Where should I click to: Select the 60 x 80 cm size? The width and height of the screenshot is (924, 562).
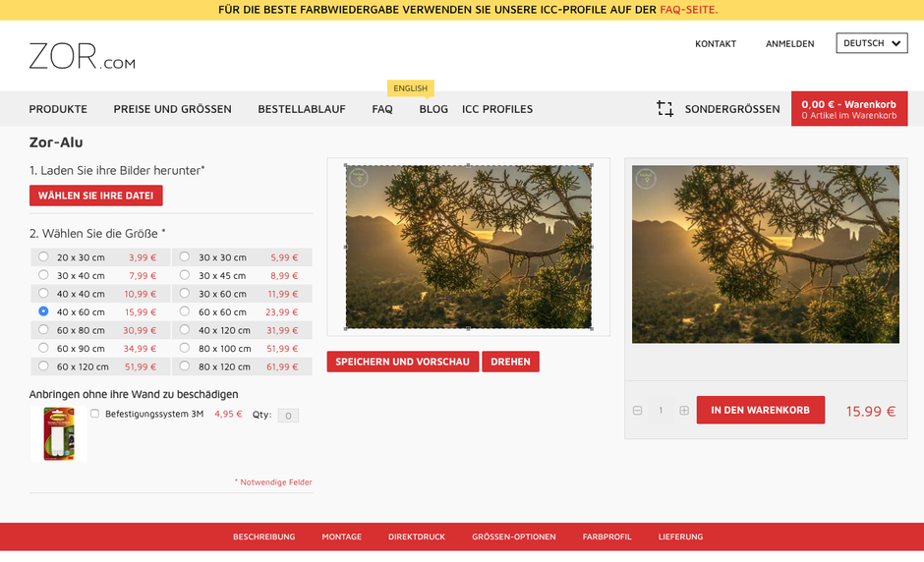[x=43, y=329]
